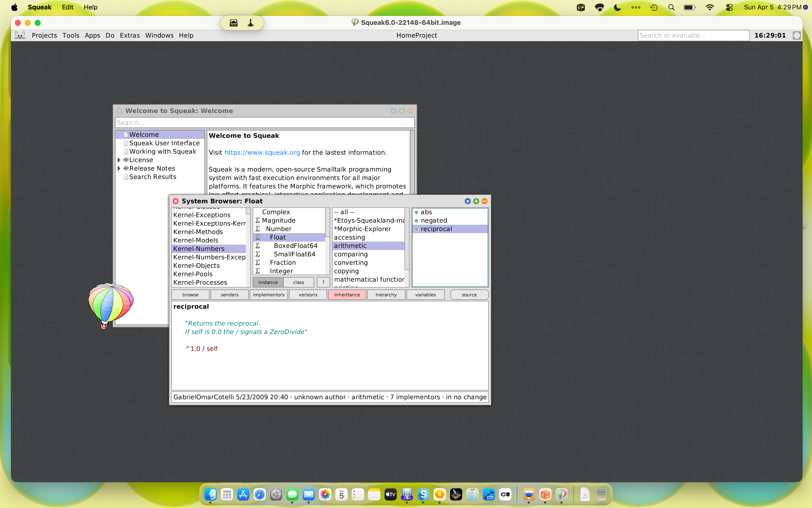
Task: Click the green expand orb on System Browser
Action: [x=476, y=201]
